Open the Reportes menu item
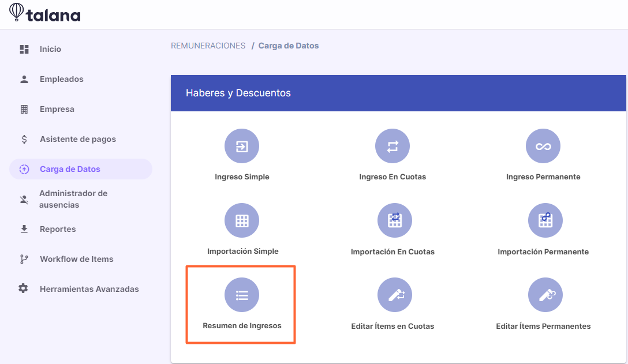The image size is (628, 364). click(x=58, y=229)
